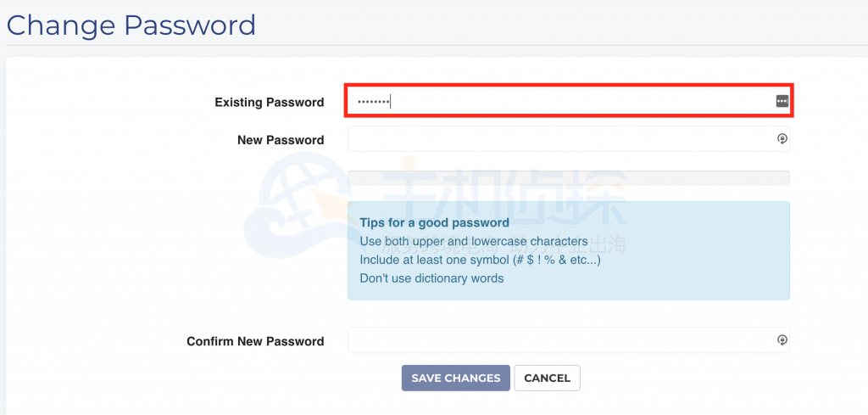
Task: Click the New Password label
Action: [x=281, y=140]
